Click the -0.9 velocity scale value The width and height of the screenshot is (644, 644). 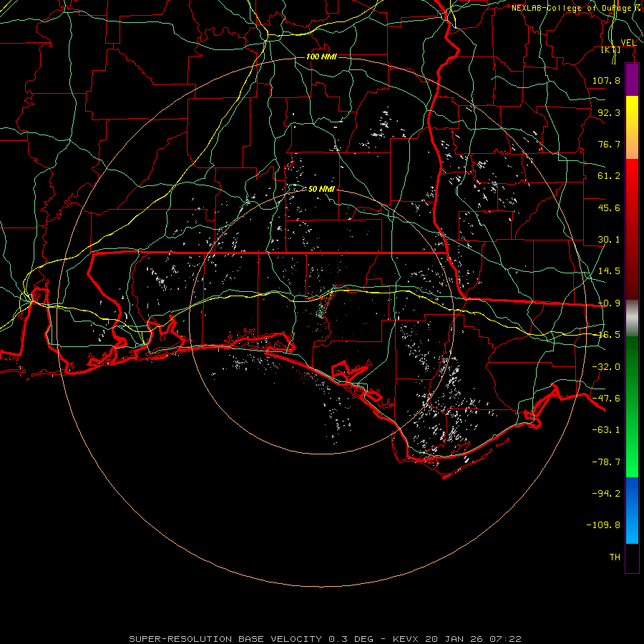pos(609,303)
